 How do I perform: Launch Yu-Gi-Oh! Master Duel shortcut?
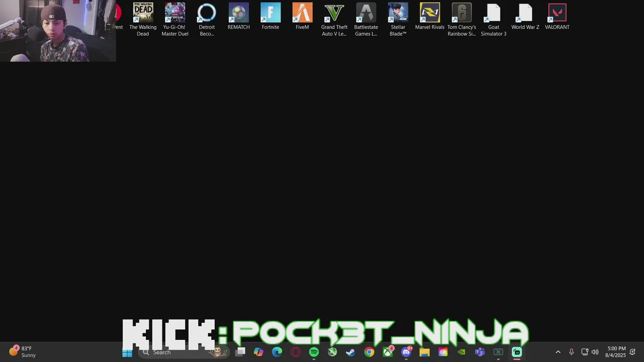tap(175, 20)
